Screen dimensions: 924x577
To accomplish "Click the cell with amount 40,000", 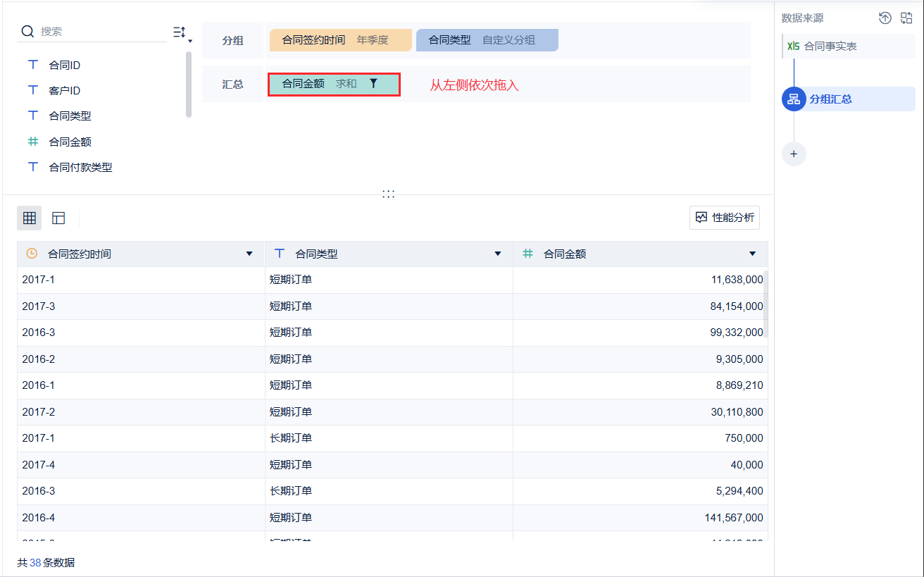I will coord(639,465).
